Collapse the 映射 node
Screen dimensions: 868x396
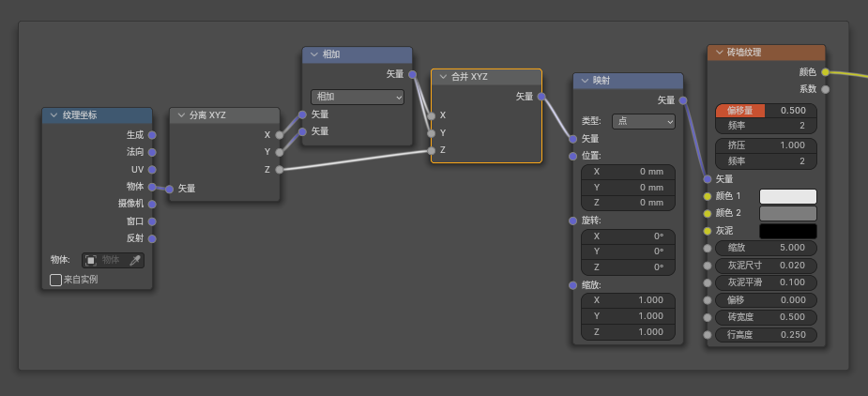pos(585,82)
